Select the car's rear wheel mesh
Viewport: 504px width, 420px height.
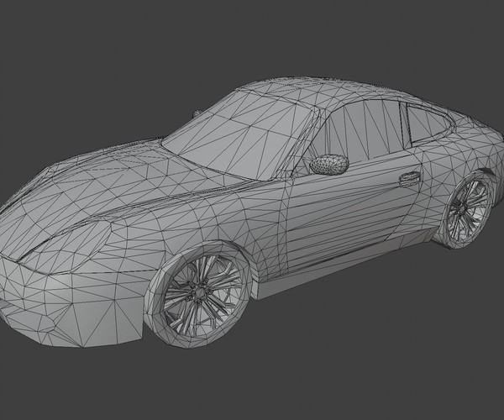coord(467,209)
